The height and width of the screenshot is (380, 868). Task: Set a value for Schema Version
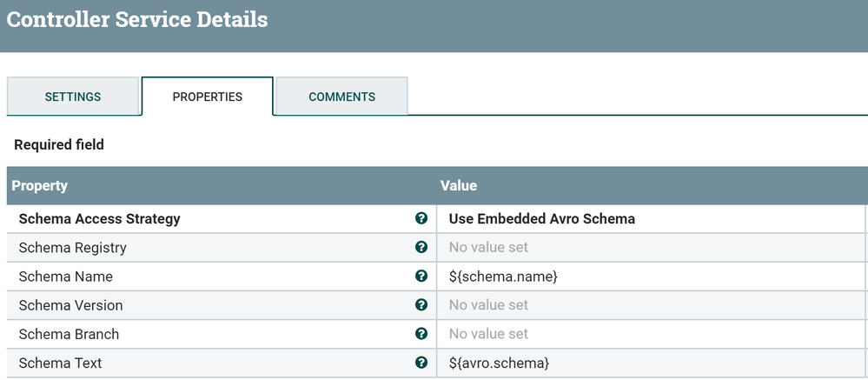(488, 305)
